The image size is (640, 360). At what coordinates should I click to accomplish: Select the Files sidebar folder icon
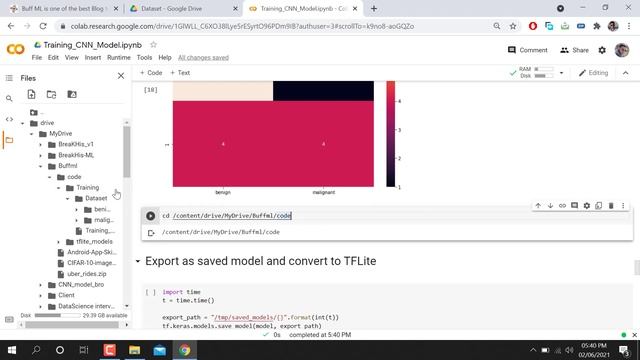coord(9,140)
